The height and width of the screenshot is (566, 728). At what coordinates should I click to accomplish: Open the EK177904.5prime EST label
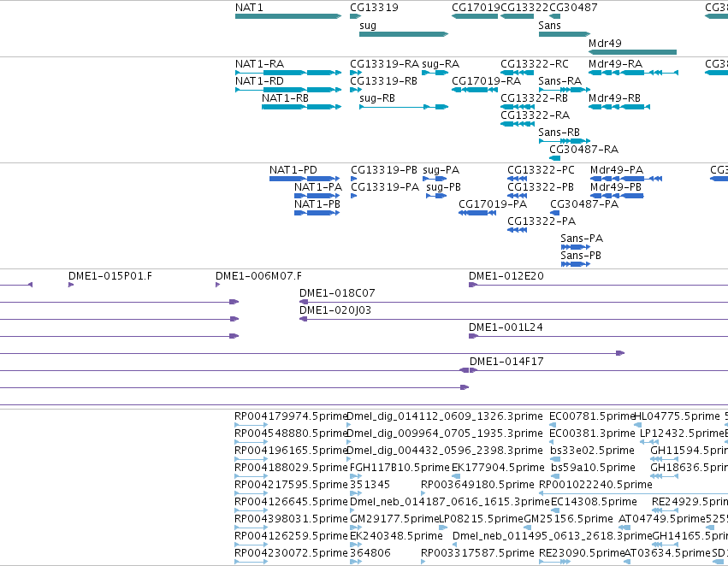click(498, 469)
